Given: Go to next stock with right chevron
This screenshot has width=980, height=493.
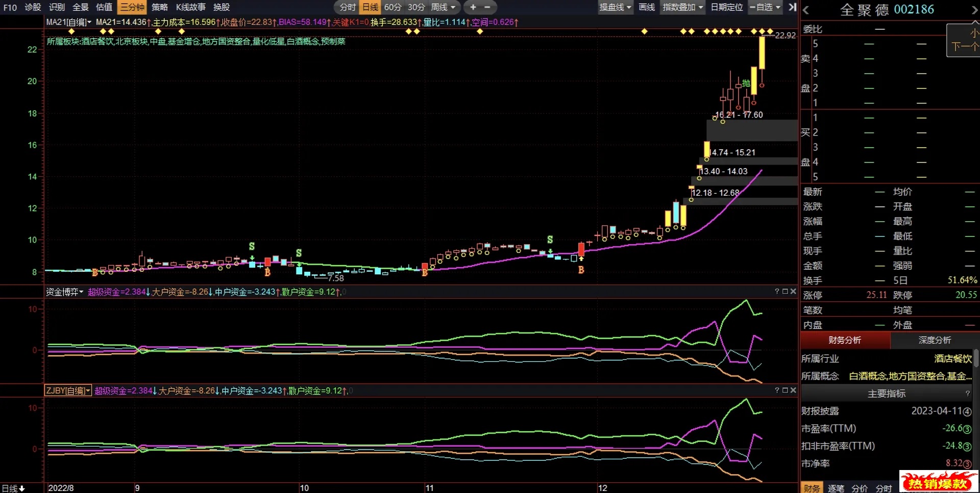Looking at the screenshot, I should [974, 10].
